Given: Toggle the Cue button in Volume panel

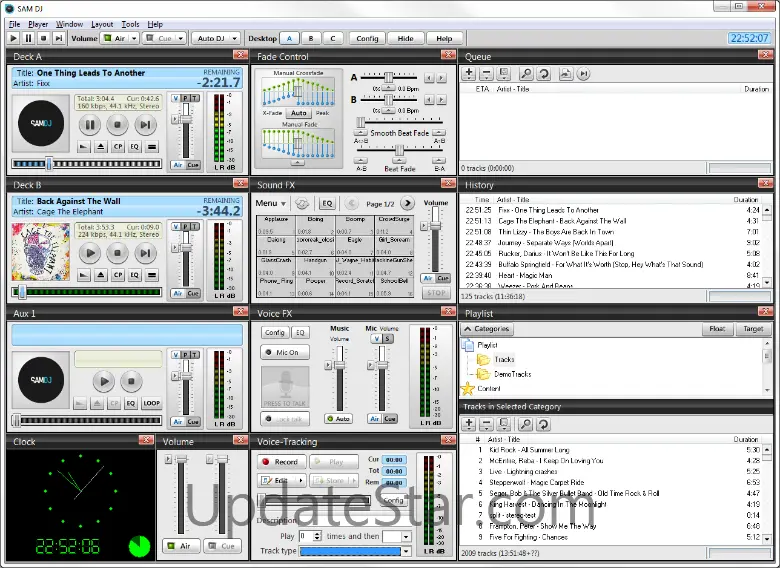Looking at the screenshot, I should (x=223, y=546).
